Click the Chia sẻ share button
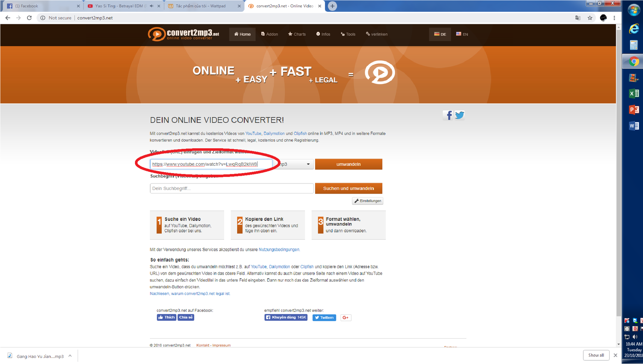This screenshot has height=364, width=643. (x=186, y=317)
